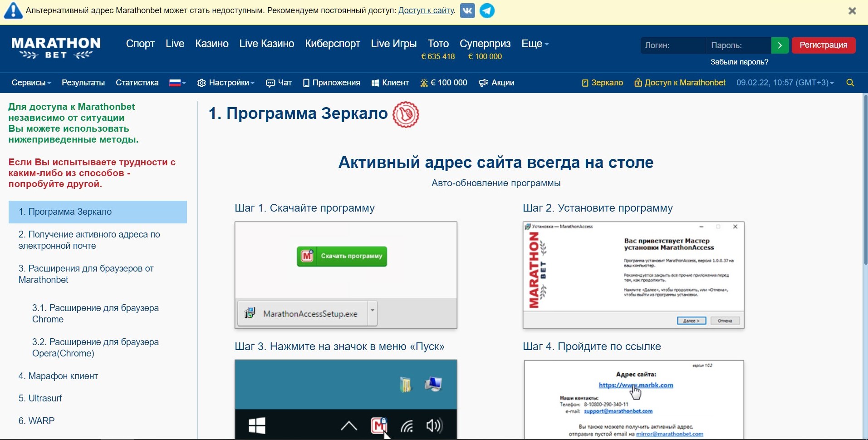
Task: Open the Статистика page
Action: [x=137, y=83]
